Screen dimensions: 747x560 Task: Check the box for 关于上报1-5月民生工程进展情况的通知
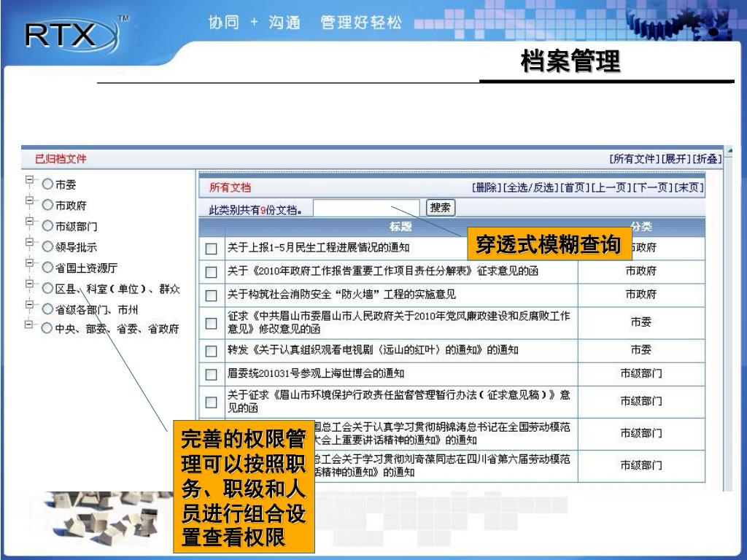[x=211, y=249]
